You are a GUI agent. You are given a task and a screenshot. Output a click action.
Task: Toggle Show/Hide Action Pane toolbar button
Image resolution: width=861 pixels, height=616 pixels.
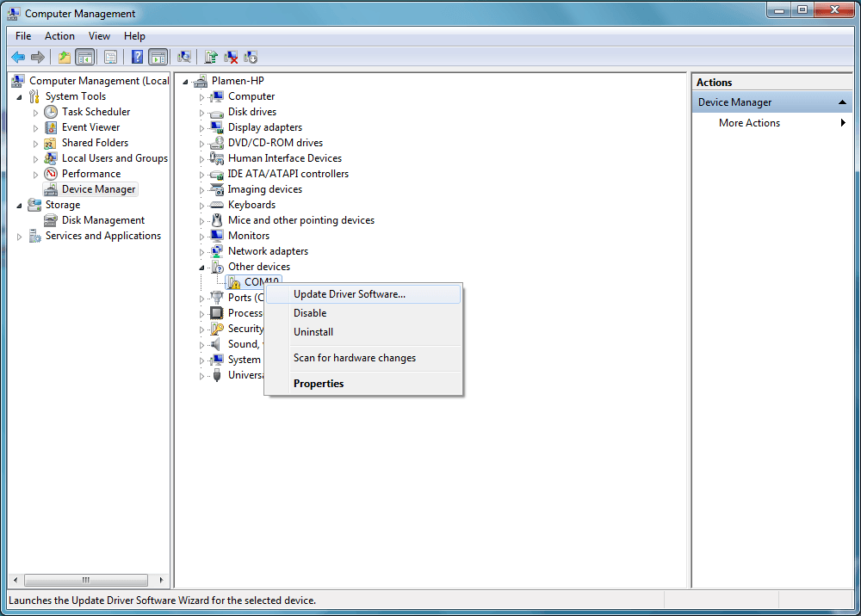158,58
